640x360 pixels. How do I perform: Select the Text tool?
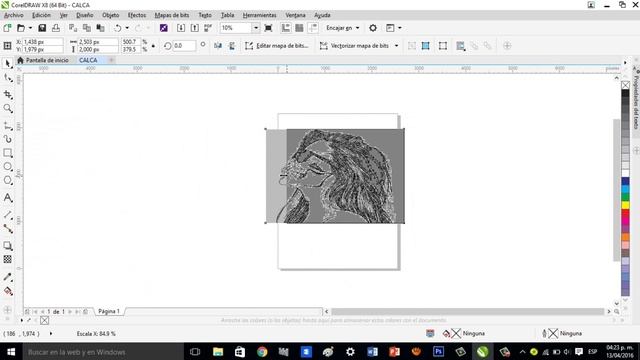click(8, 198)
